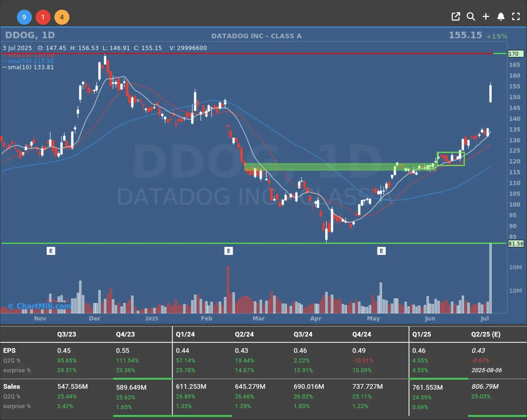Click the 611.253M sales cell
Image resolution: width=527 pixels, height=420 pixels.
click(x=191, y=387)
